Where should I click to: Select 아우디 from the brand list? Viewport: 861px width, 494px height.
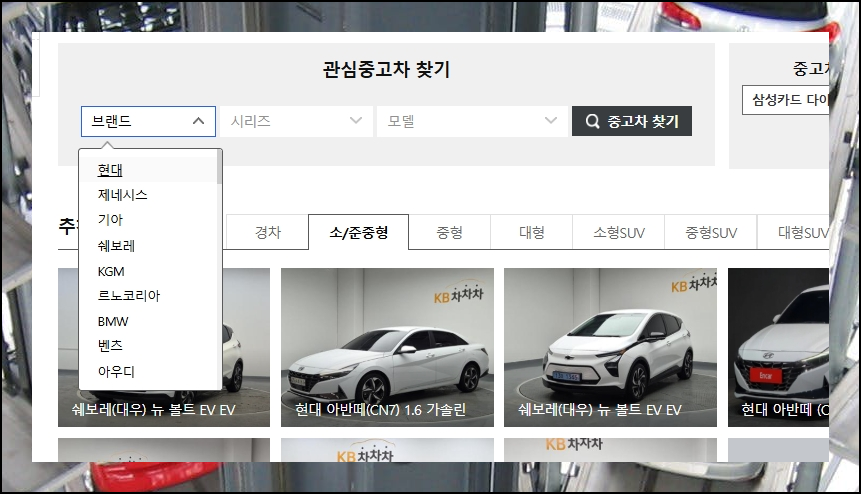[116, 372]
